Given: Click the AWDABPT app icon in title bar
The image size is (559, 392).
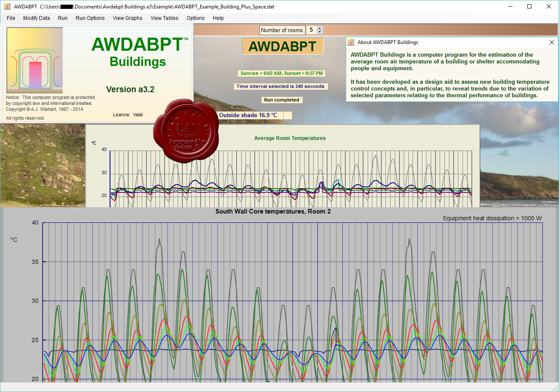Looking at the screenshot, I should point(7,7).
